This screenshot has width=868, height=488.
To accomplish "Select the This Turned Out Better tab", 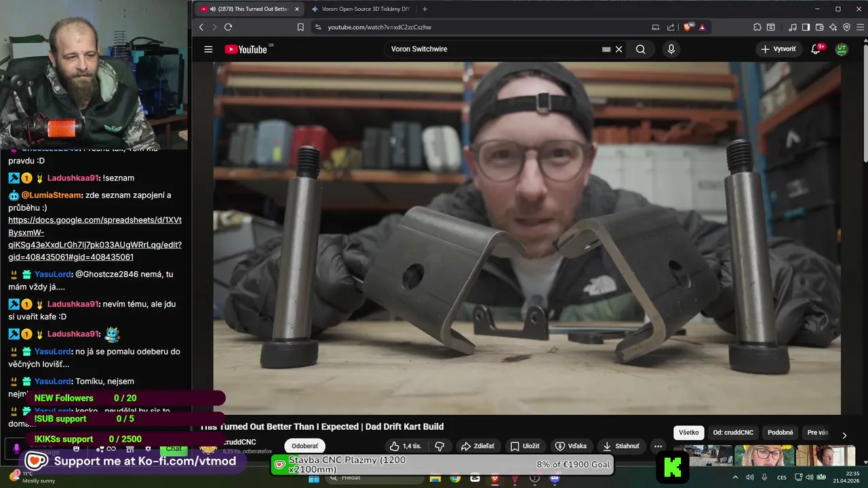I will coord(248,9).
